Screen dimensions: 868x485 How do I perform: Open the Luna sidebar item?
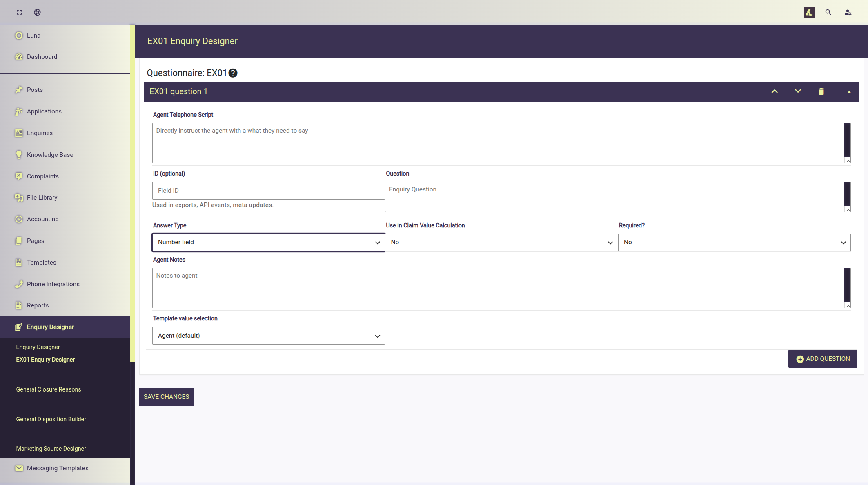click(65, 36)
